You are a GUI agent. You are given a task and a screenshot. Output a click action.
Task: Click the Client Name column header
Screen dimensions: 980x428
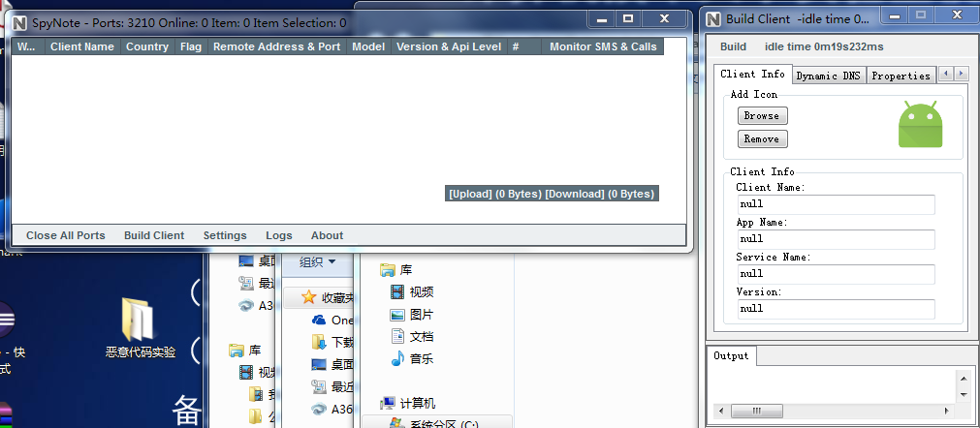(82, 46)
